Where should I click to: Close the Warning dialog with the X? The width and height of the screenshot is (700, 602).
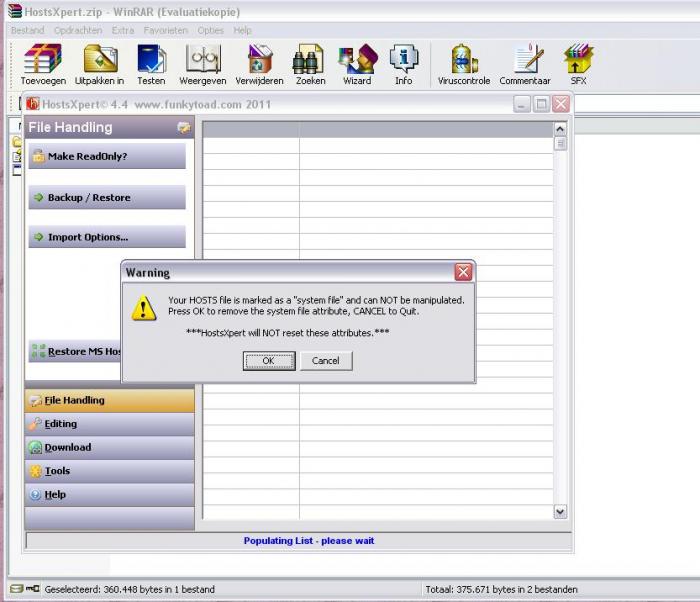click(463, 272)
